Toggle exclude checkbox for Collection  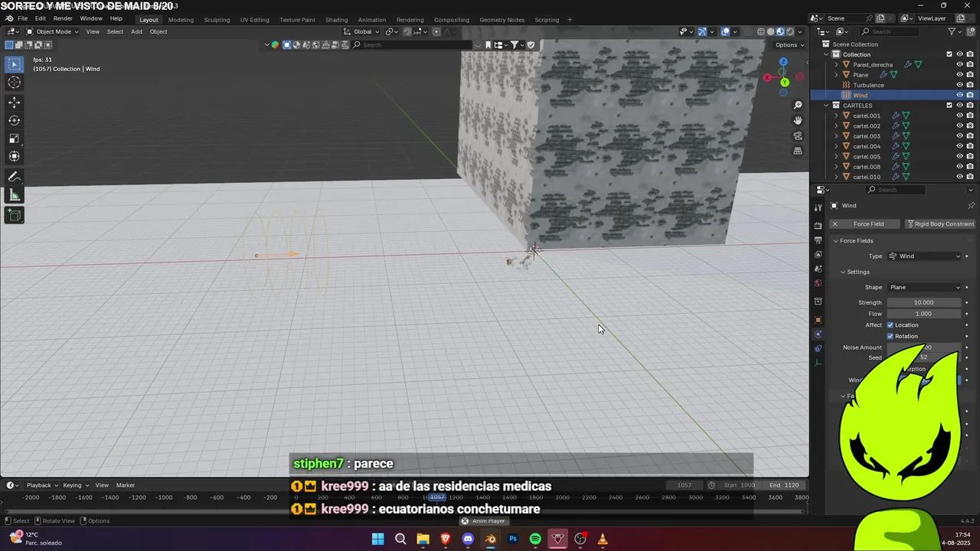tap(949, 54)
